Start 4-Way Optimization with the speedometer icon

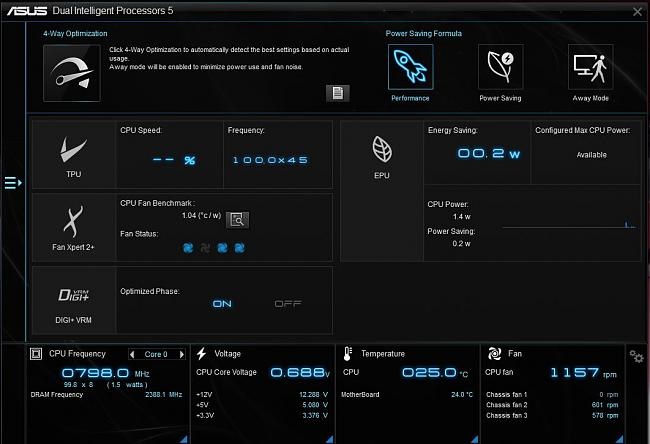coord(70,72)
